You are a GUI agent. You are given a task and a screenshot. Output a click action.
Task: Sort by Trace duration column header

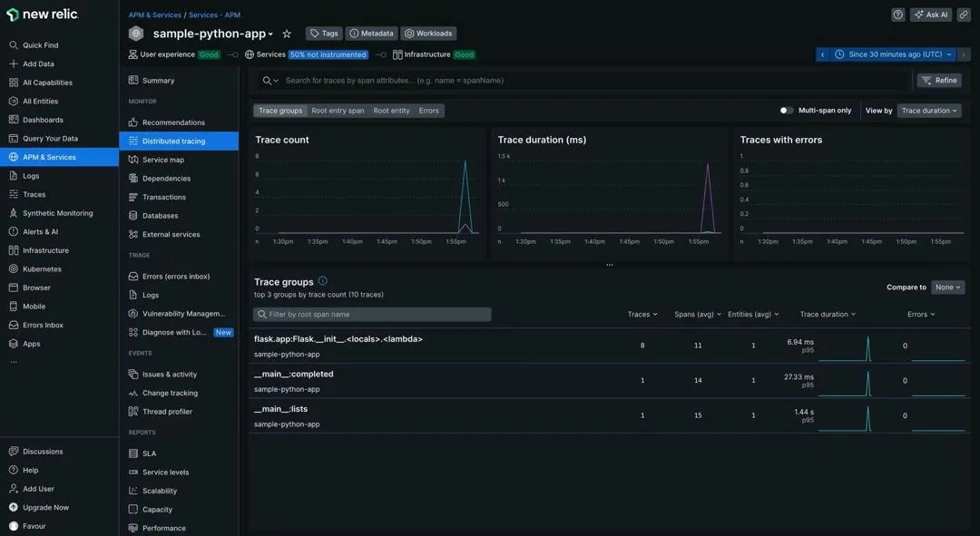pos(828,314)
